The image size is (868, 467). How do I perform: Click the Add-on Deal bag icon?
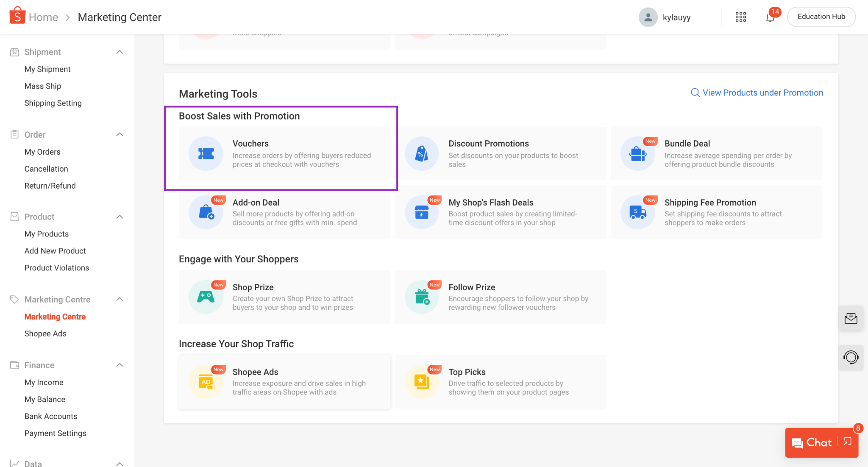pyautogui.click(x=206, y=212)
